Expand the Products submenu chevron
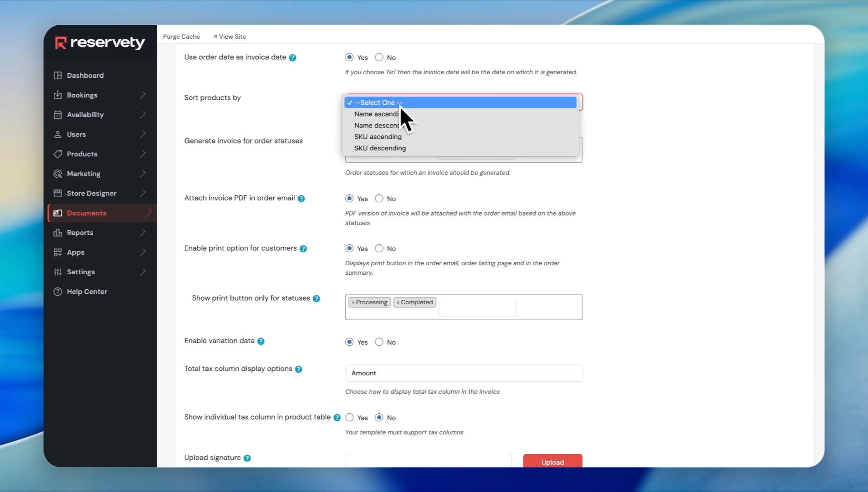 (x=143, y=154)
